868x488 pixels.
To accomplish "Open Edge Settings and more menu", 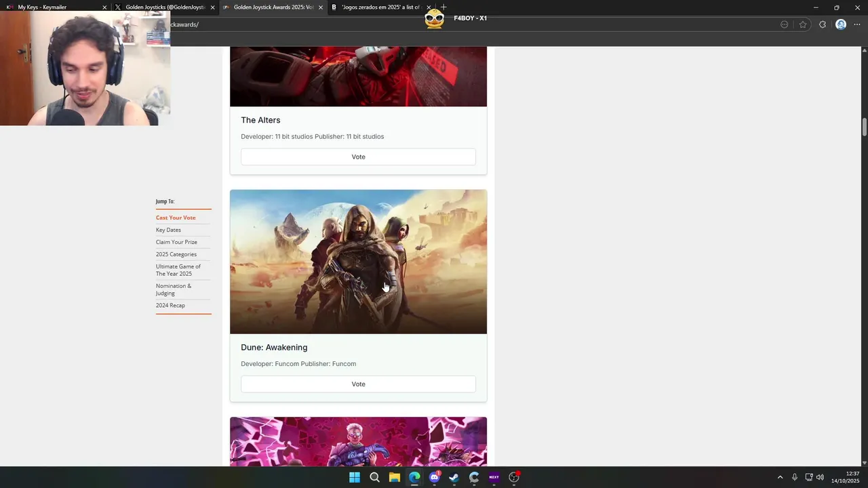I will pyautogui.click(x=857, y=24).
